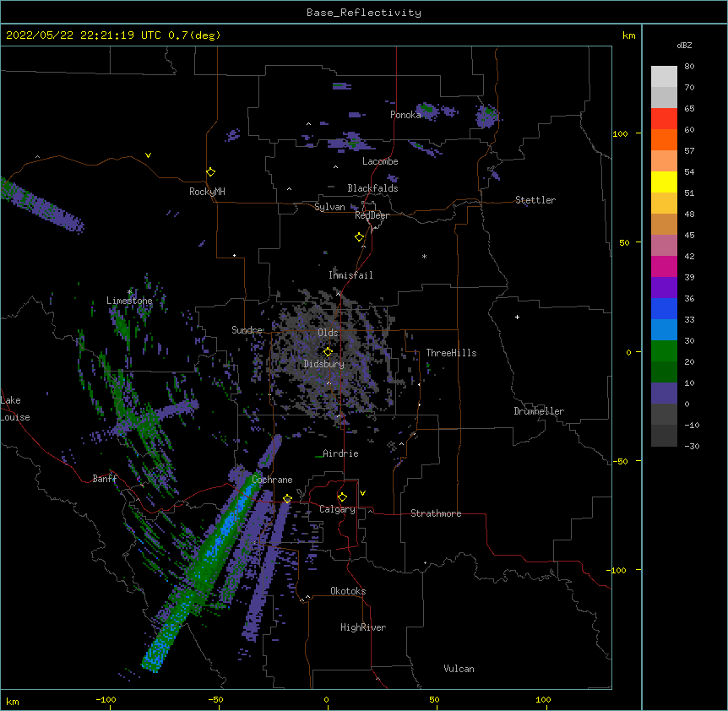Click the yellow marker east of Cochrane

[287, 499]
